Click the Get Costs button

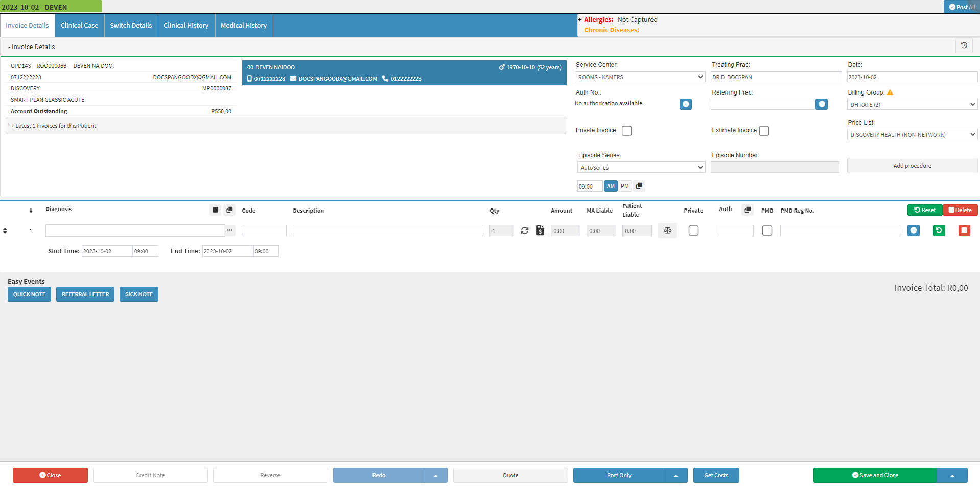716,475
